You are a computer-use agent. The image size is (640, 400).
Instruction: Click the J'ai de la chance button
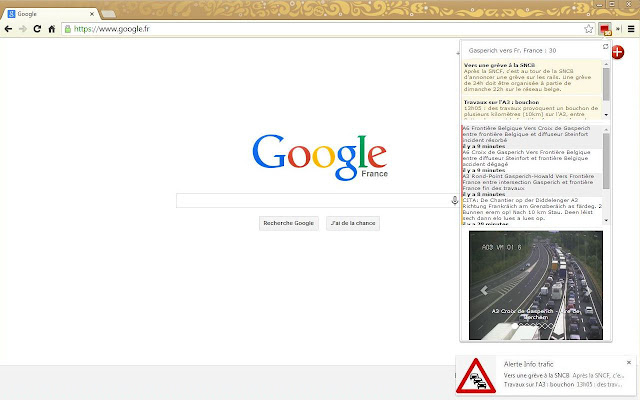(353, 223)
